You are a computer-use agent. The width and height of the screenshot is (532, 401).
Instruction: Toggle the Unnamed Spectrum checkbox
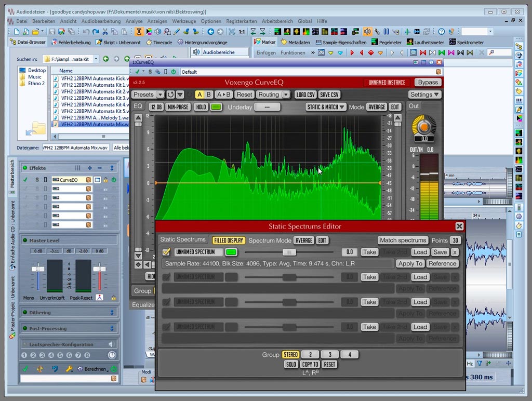pyautogui.click(x=166, y=252)
